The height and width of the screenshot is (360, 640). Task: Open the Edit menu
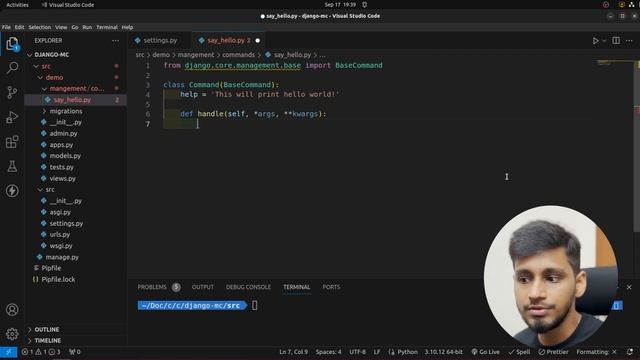tap(19, 27)
